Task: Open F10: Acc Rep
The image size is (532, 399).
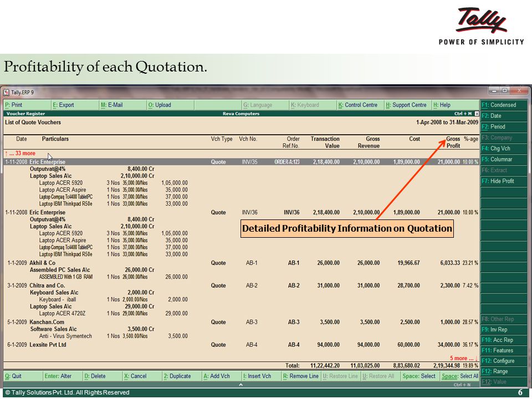Action: pos(504,340)
